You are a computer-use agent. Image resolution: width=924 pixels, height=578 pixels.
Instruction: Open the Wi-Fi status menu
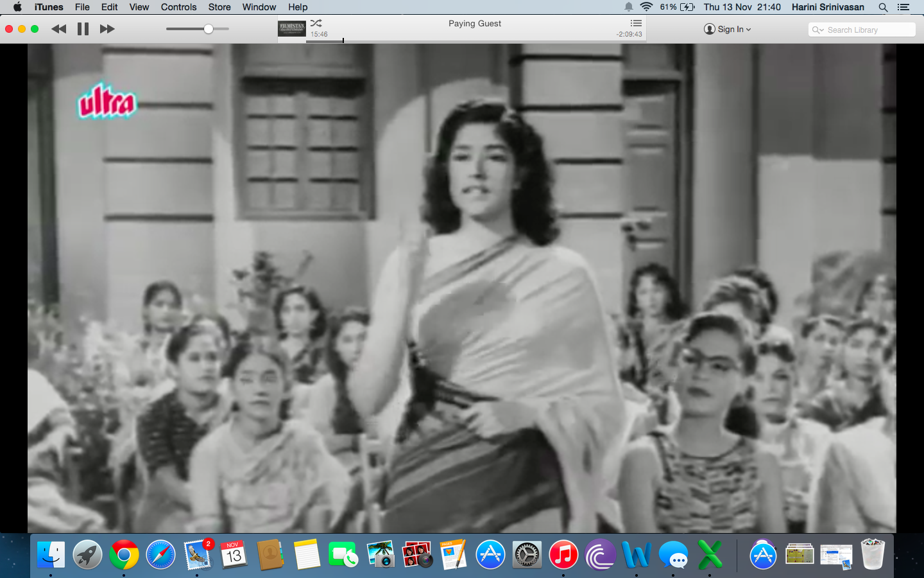click(646, 7)
